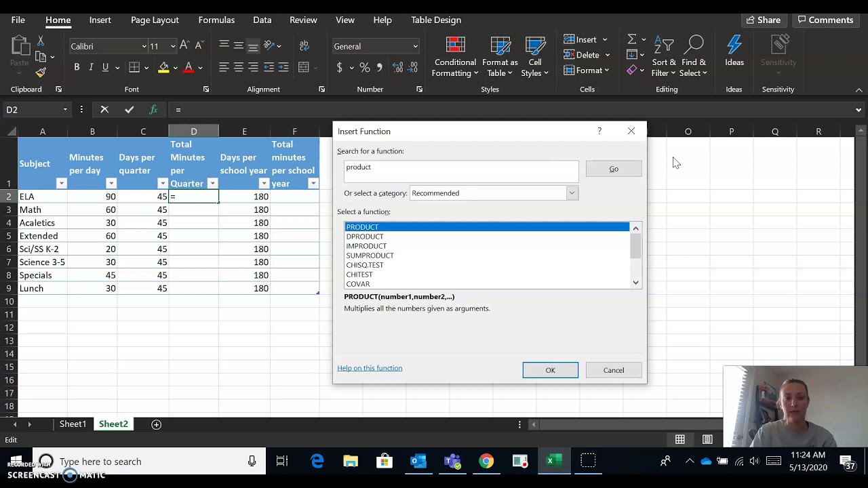Apply the red font color
This screenshot has height=488, width=868.
(189, 67)
